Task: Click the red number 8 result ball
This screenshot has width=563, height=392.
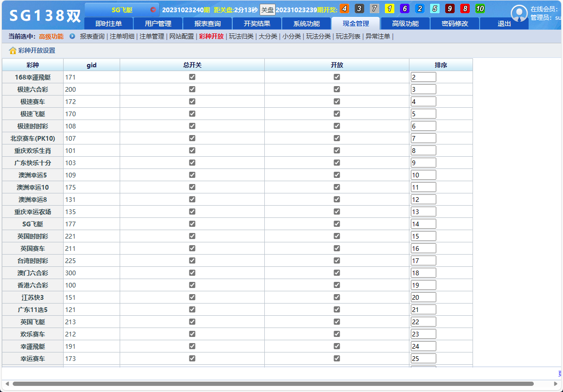Action: pos(465,8)
